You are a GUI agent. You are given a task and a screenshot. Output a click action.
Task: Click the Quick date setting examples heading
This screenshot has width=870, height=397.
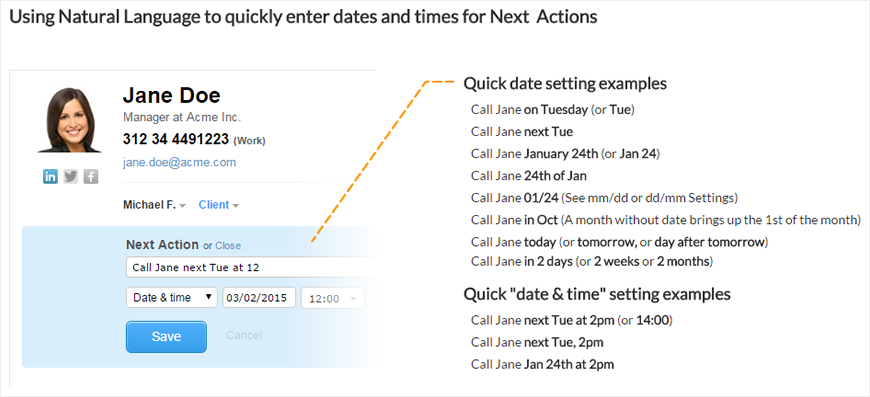pyautogui.click(x=565, y=84)
